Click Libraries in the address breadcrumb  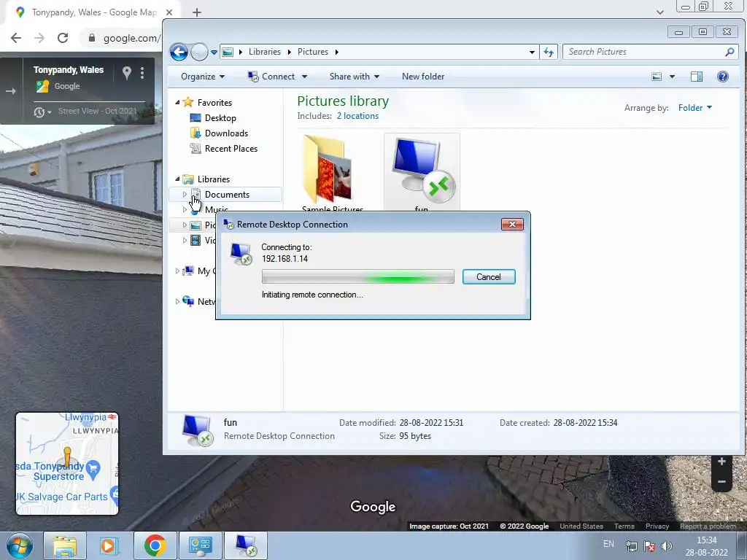[x=264, y=52]
